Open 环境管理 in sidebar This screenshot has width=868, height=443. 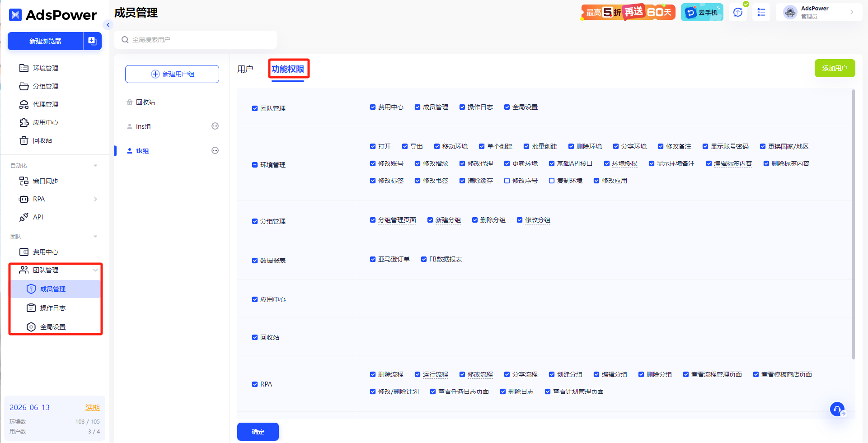[45, 68]
